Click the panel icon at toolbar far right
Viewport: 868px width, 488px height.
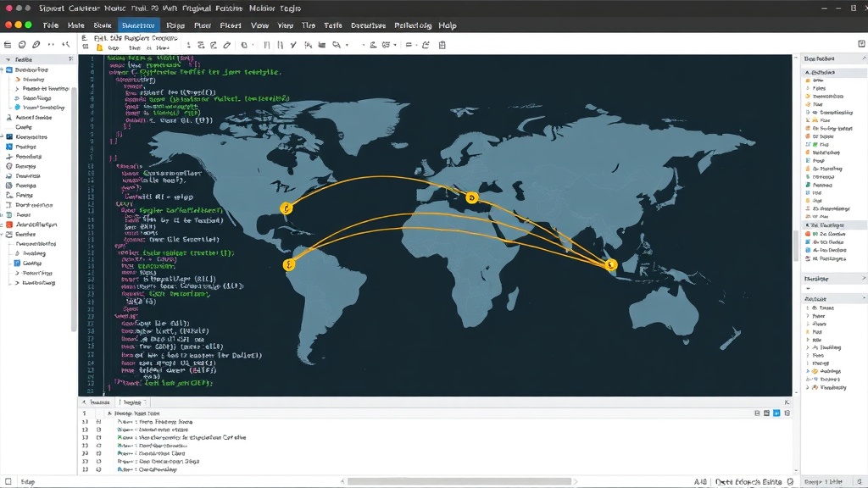pos(861,44)
